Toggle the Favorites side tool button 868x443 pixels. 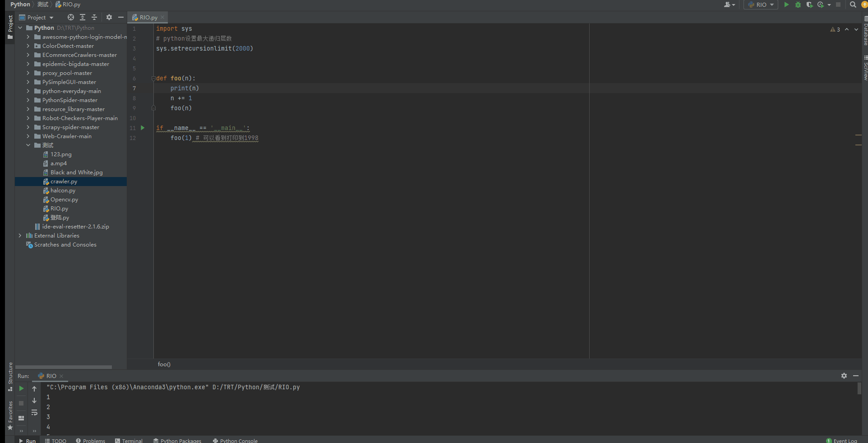10,415
